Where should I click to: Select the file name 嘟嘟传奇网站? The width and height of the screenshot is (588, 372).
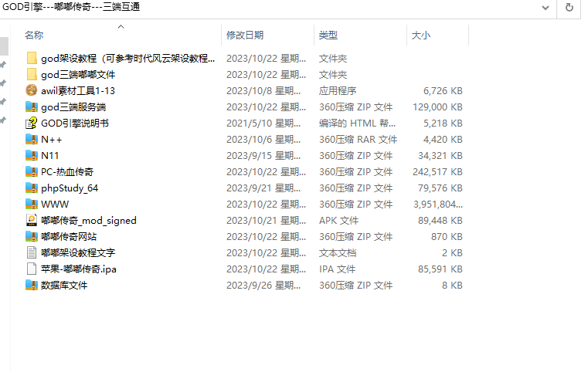69,237
